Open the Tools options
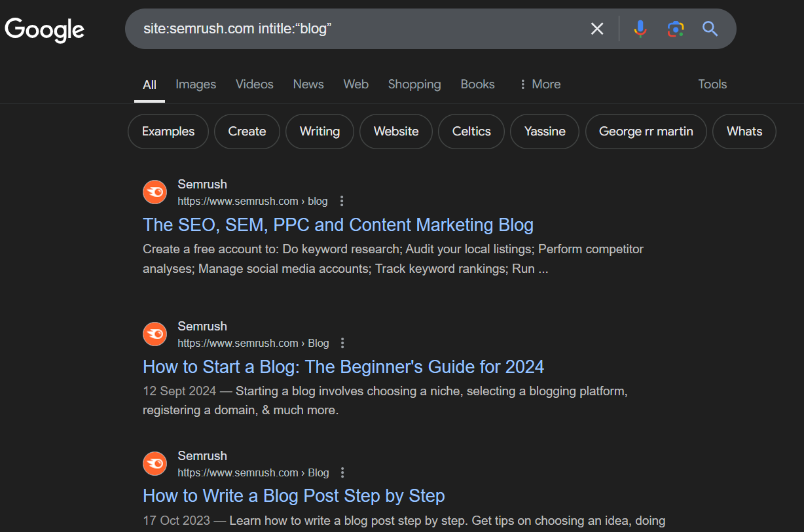Image resolution: width=804 pixels, height=532 pixels. tap(712, 84)
